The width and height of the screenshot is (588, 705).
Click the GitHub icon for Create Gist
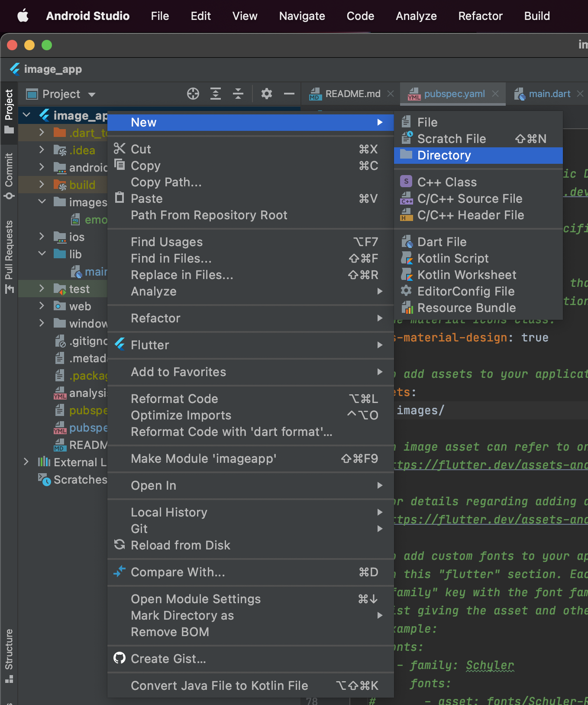click(120, 658)
